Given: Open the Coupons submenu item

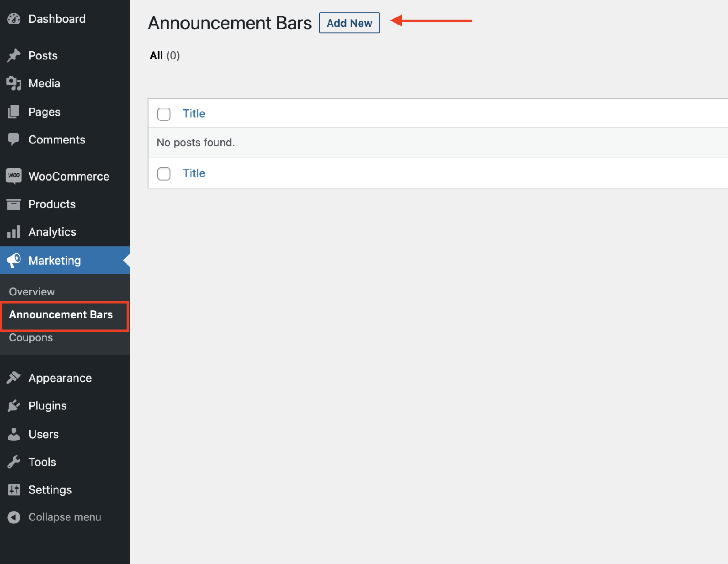Looking at the screenshot, I should (x=31, y=338).
